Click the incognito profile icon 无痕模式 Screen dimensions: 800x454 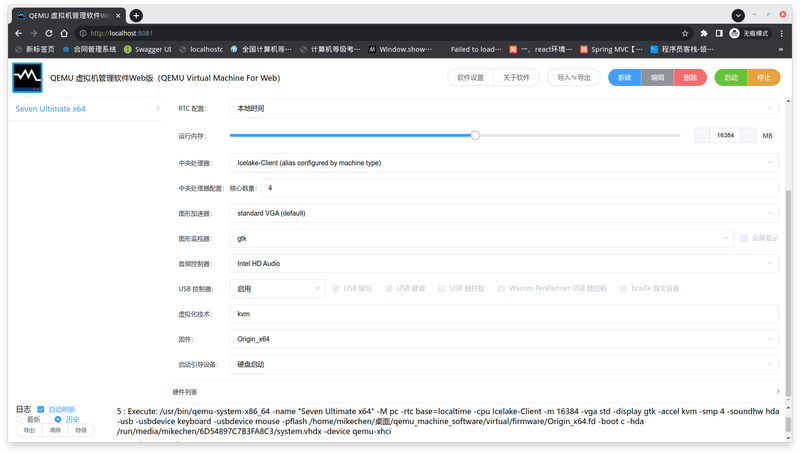(749, 33)
